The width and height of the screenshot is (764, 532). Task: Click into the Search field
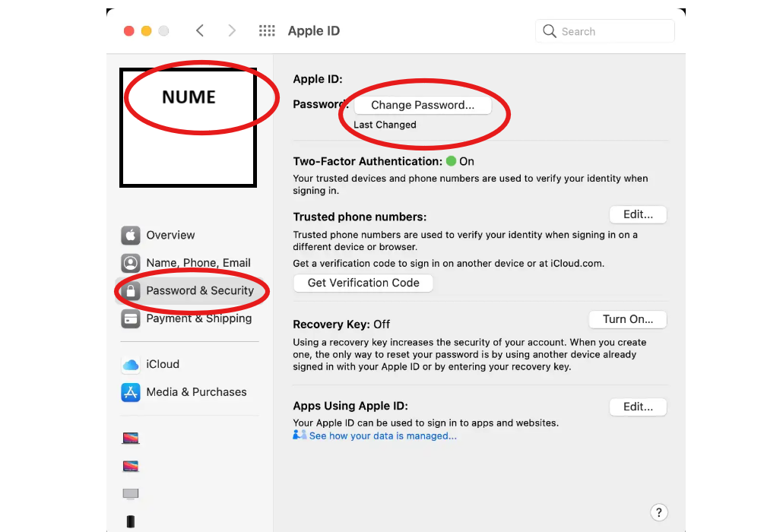point(604,31)
